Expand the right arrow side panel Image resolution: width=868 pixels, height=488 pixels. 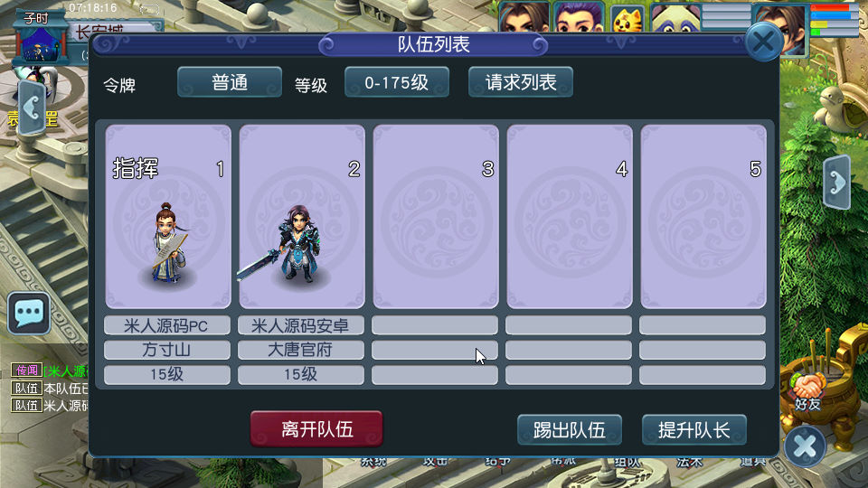point(836,183)
